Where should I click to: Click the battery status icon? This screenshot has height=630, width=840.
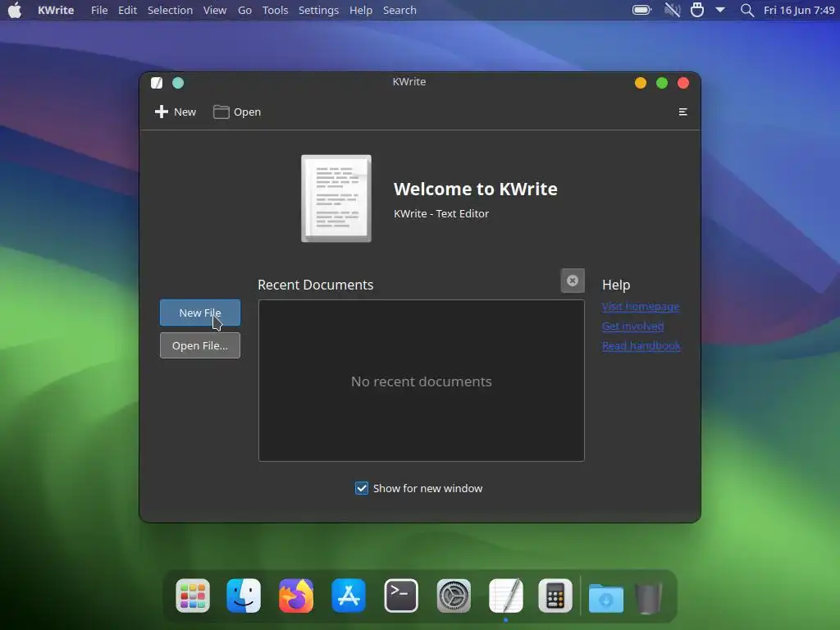[x=641, y=10]
